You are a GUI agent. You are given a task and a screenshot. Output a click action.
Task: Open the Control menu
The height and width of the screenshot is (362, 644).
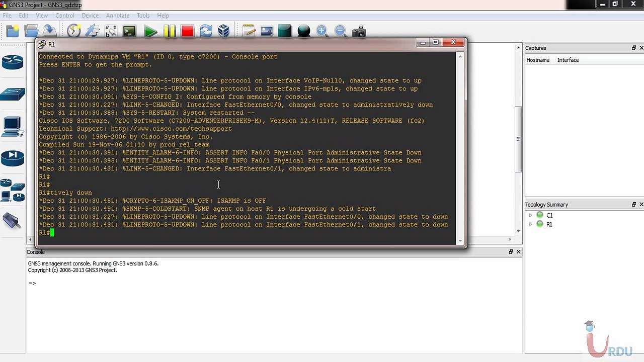point(65,16)
